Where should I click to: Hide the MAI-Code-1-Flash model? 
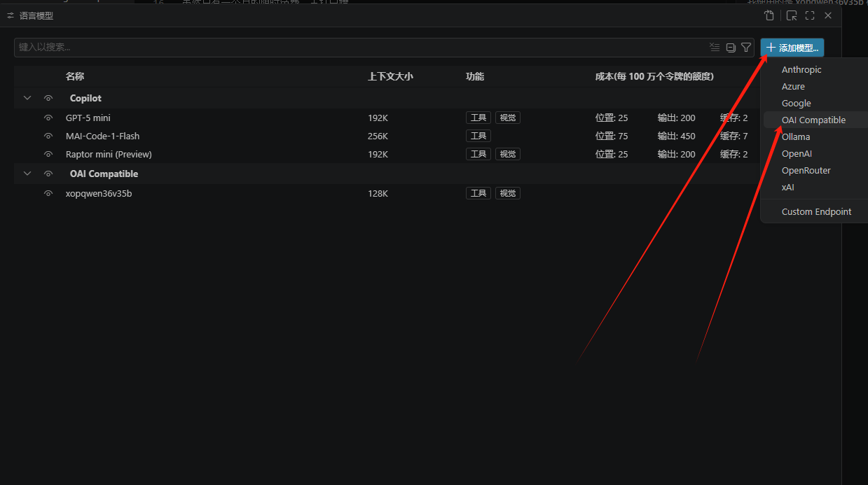click(48, 136)
